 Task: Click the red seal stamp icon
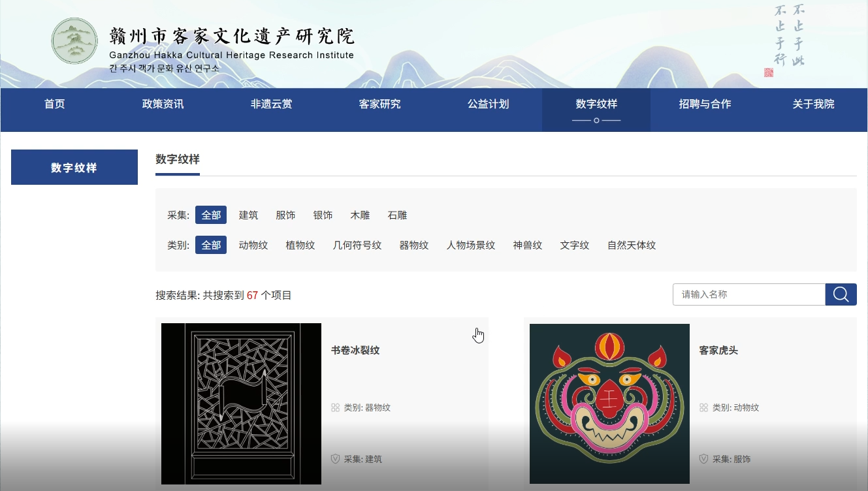769,72
